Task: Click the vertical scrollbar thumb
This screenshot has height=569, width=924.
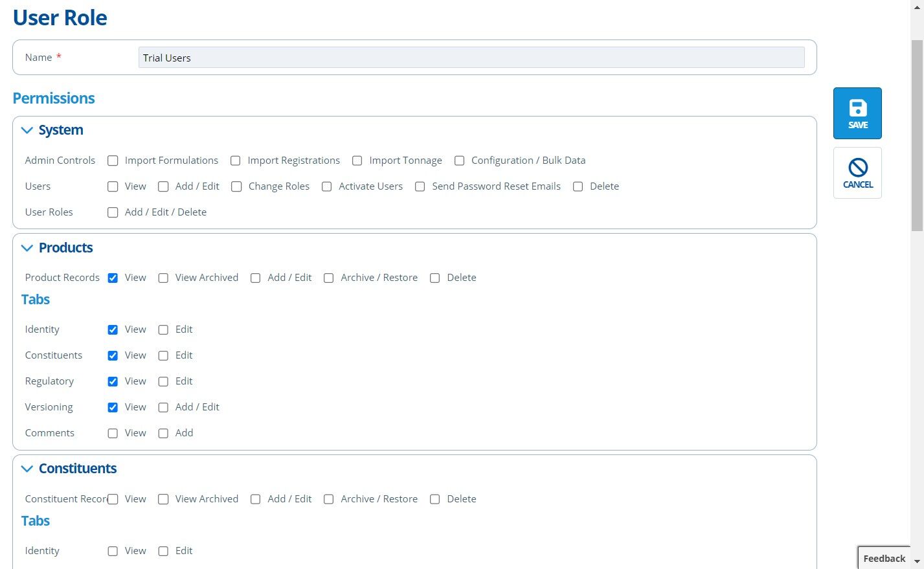Action: click(x=917, y=135)
